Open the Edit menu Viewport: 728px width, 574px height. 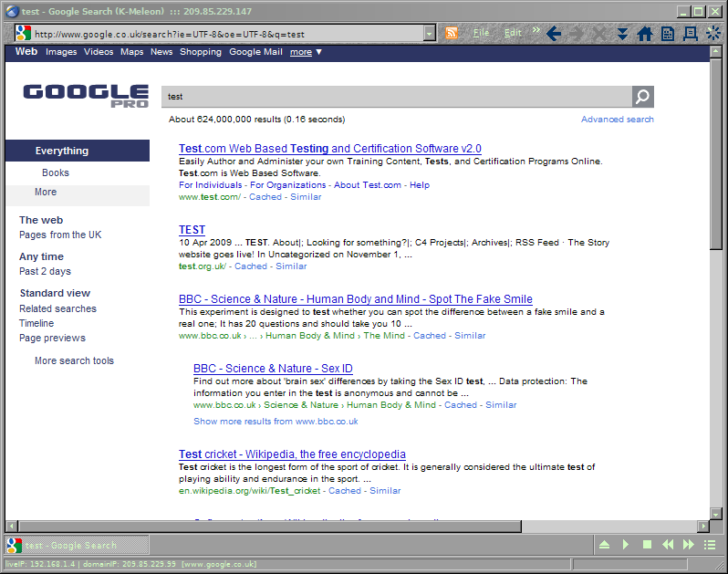513,33
